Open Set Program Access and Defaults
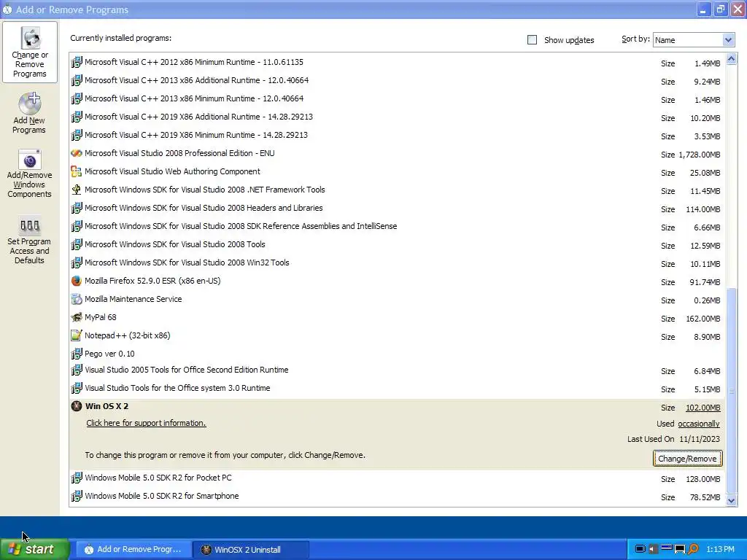The width and height of the screenshot is (747, 560). point(29,241)
